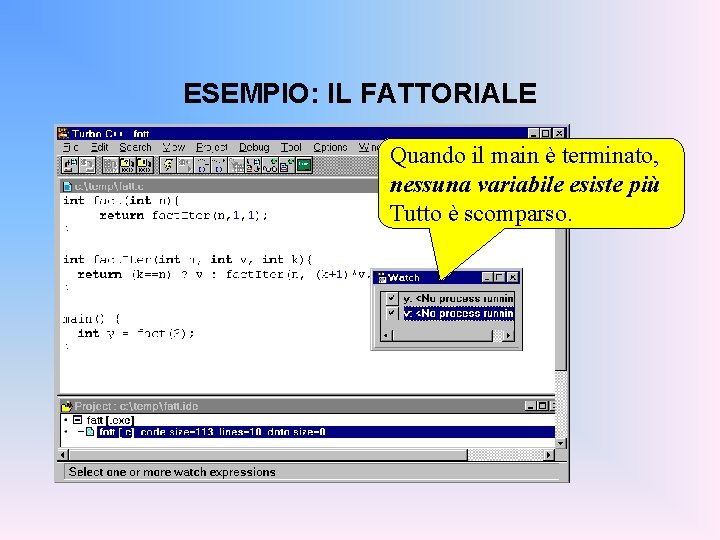
Task: Click the dotted-arc-ending-in-dash debug step icon
Action: tap(202, 165)
